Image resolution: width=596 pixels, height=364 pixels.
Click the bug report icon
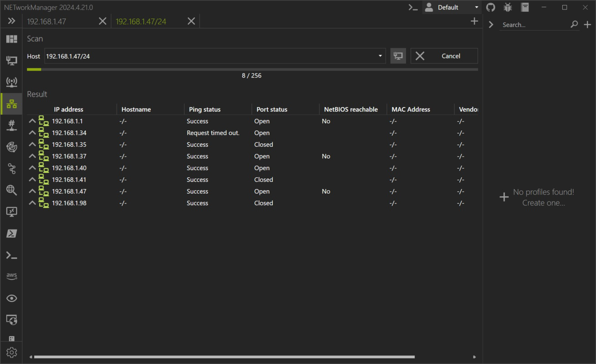(x=508, y=7)
